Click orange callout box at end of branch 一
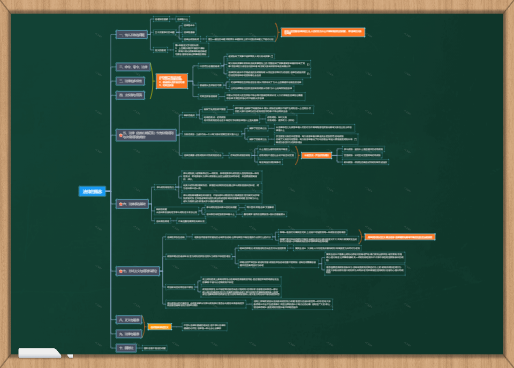Viewport: 514px width, 368px height. 323,32
